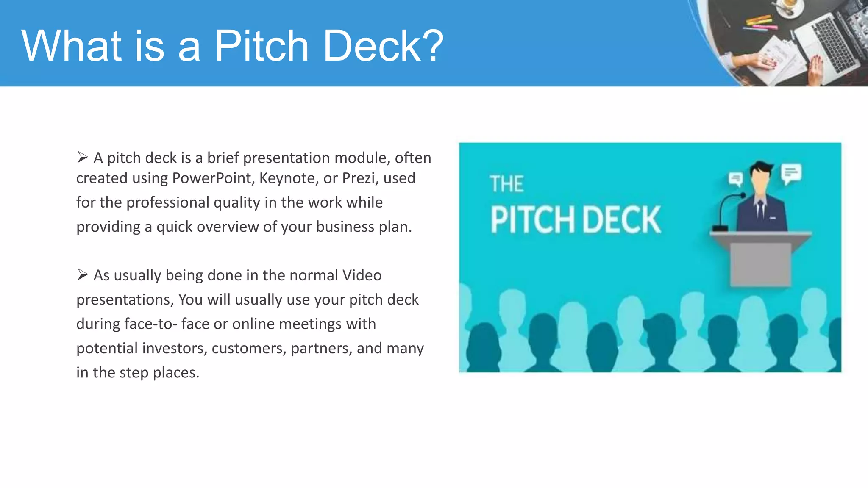Click the teal pitch deck illustration image
868x488 pixels.
(650, 258)
